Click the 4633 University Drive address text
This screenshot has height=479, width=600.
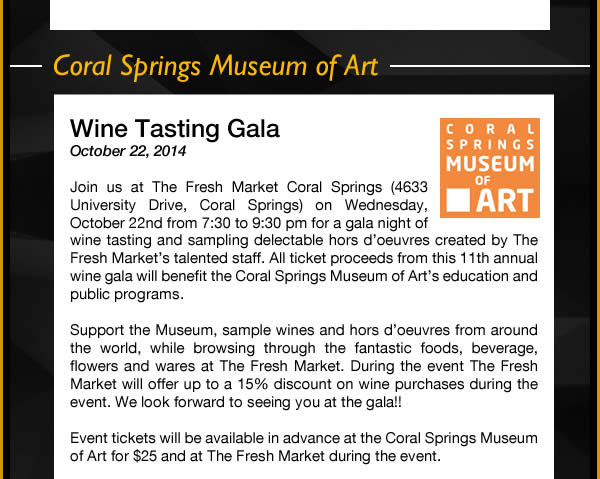[249, 196]
